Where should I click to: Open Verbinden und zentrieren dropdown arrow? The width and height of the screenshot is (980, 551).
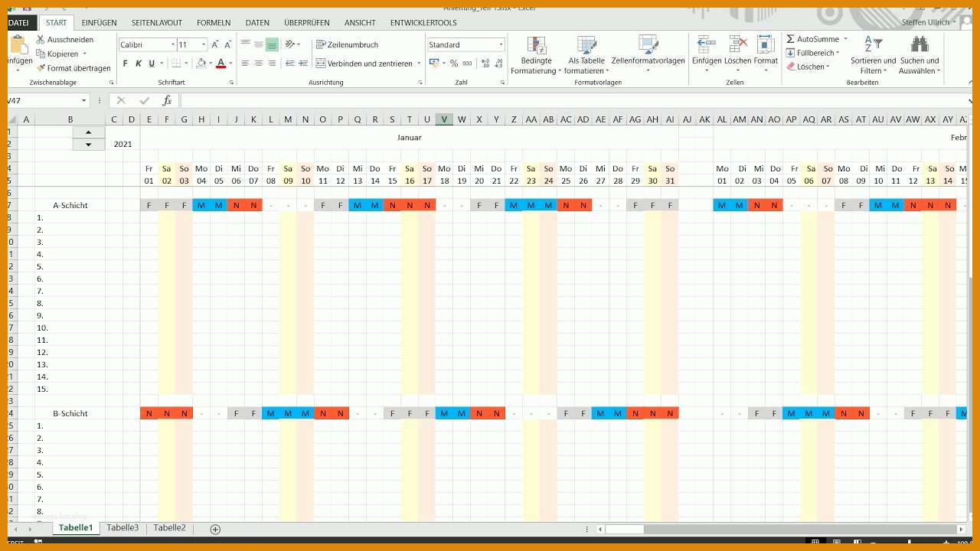(x=419, y=64)
